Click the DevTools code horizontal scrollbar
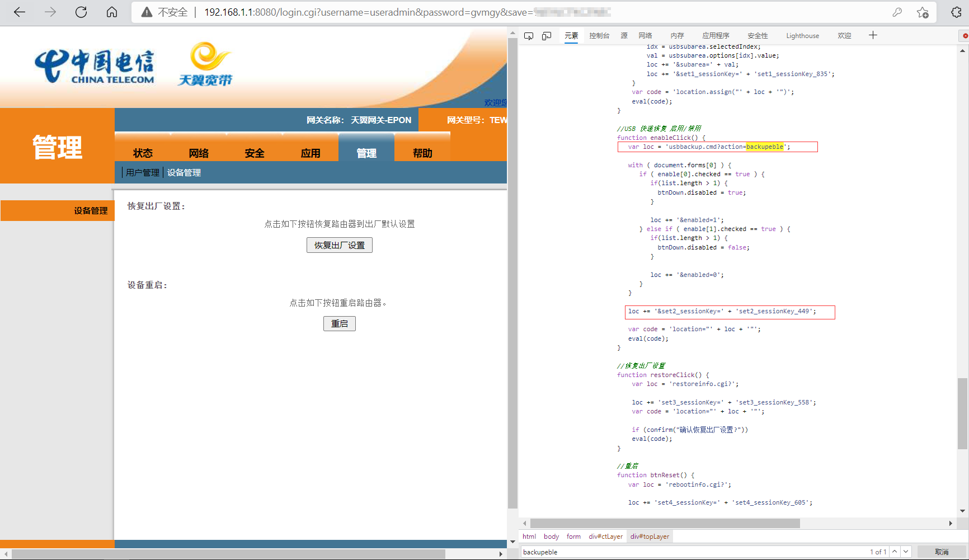The height and width of the screenshot is (560, 969). 665,524
